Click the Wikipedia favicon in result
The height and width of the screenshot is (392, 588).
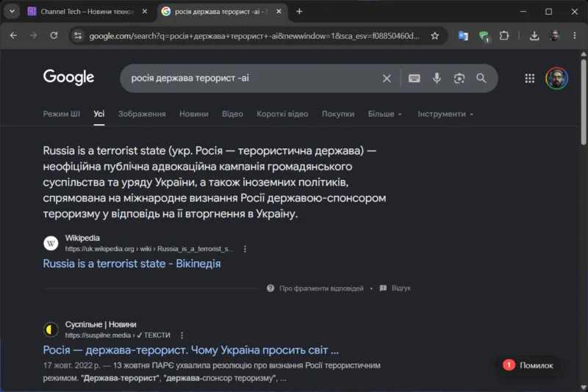(51, 244)
